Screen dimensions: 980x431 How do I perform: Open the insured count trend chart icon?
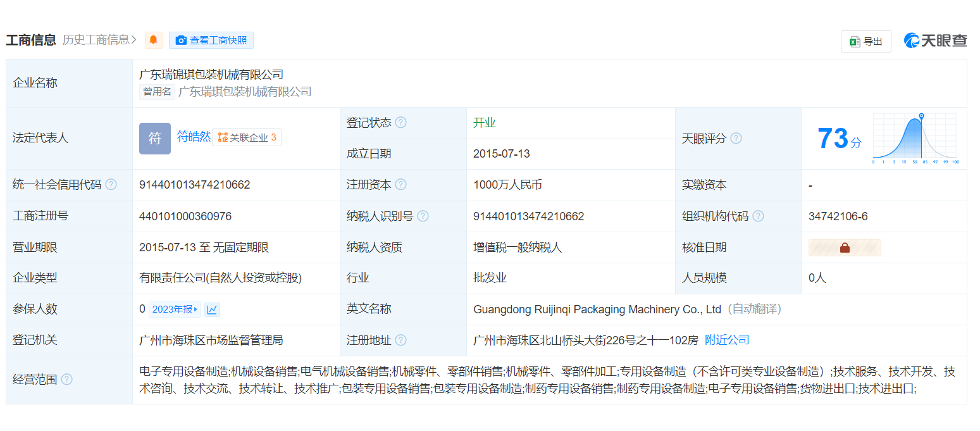click(x=213, y=309)
